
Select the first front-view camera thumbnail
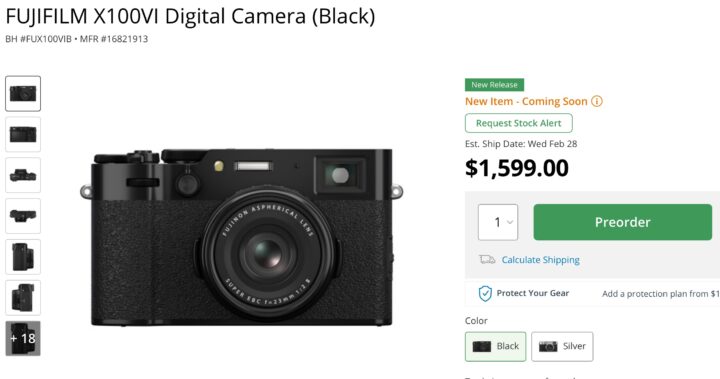coord(23,94)
